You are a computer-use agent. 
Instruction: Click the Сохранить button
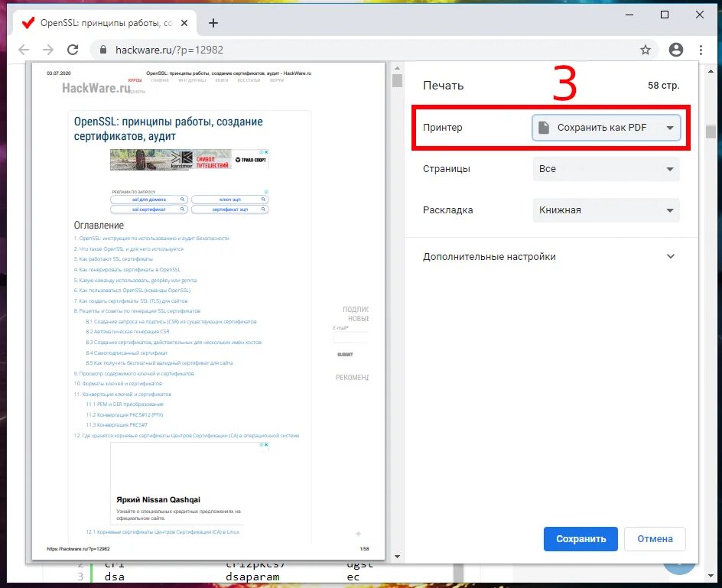pos(581,539)
